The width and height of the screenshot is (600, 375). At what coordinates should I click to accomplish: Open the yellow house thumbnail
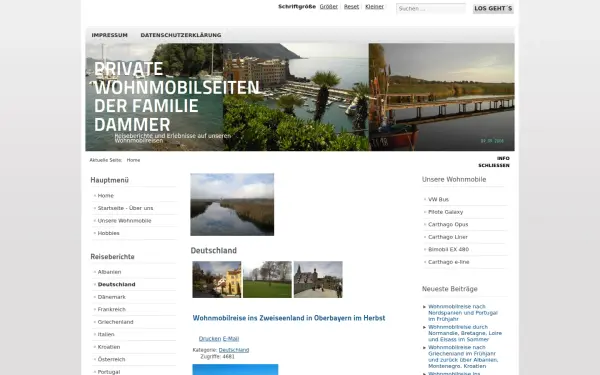[217, 279]
